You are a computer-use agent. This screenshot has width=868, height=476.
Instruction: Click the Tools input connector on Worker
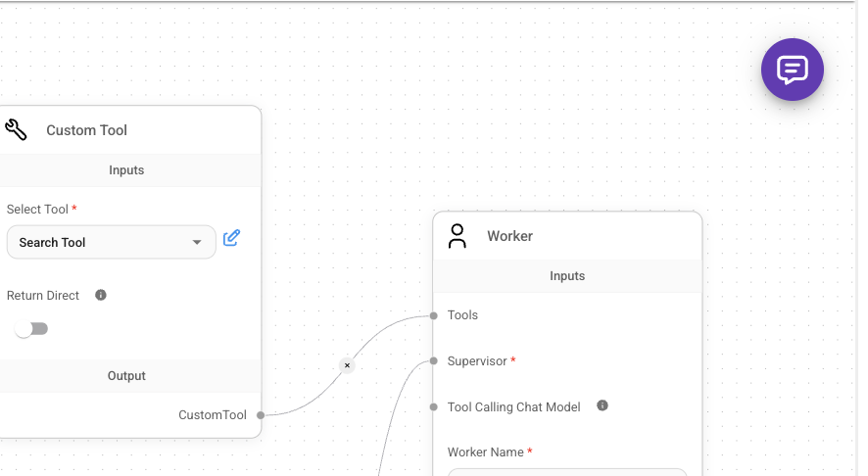(x=433, y=315)
